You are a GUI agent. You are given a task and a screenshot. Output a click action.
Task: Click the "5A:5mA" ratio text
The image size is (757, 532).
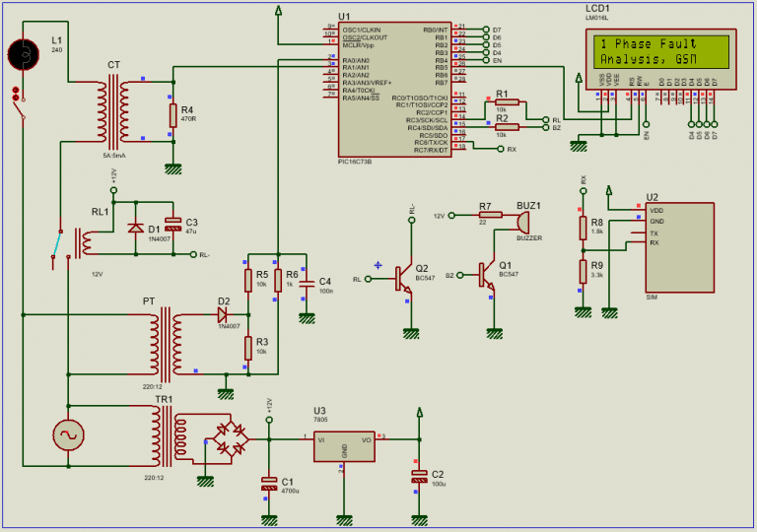(x=114, y=156)
